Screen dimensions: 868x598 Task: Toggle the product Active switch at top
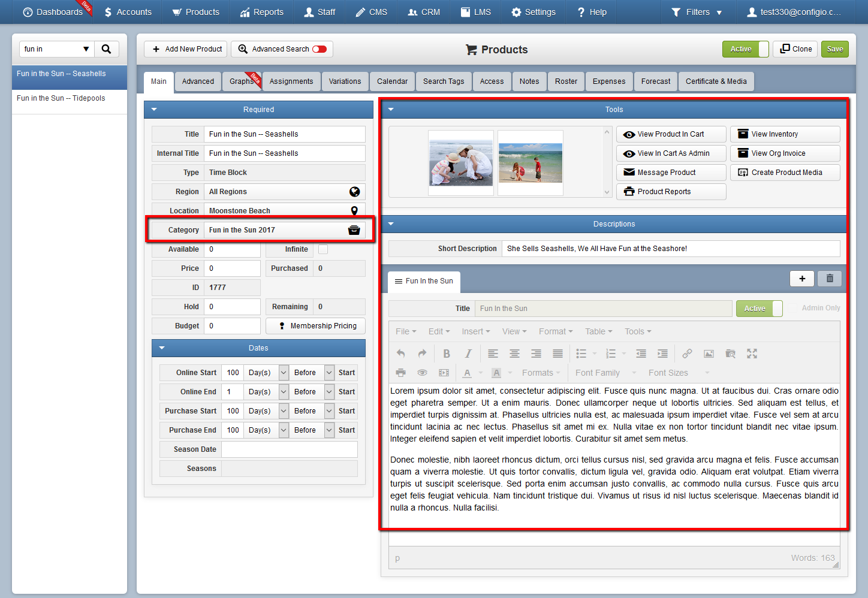click(x=745, y=49)
